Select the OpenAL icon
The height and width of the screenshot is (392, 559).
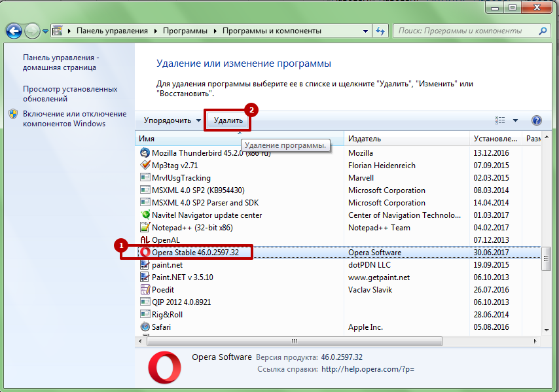145,240
